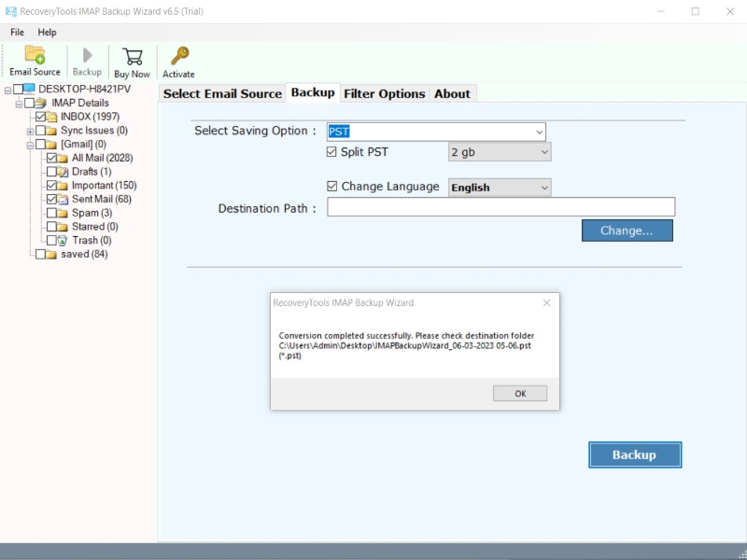
Task: Check the DESKTOP-H8421PV root checkbox
Action: [18, 89]
